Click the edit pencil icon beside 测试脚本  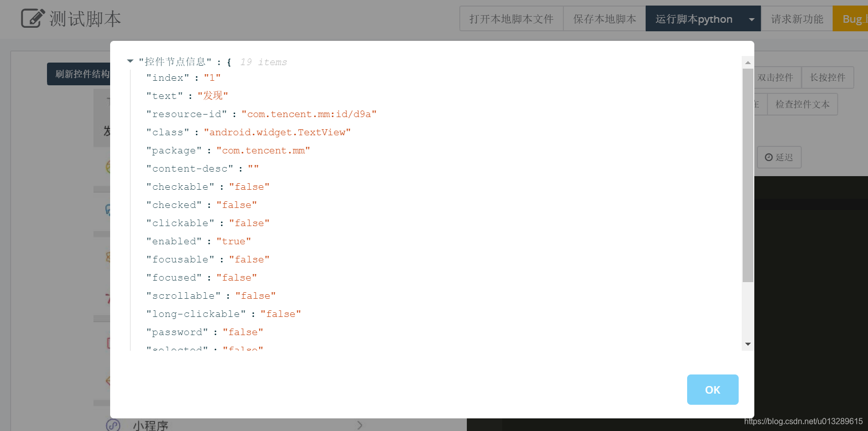point(33,18)
